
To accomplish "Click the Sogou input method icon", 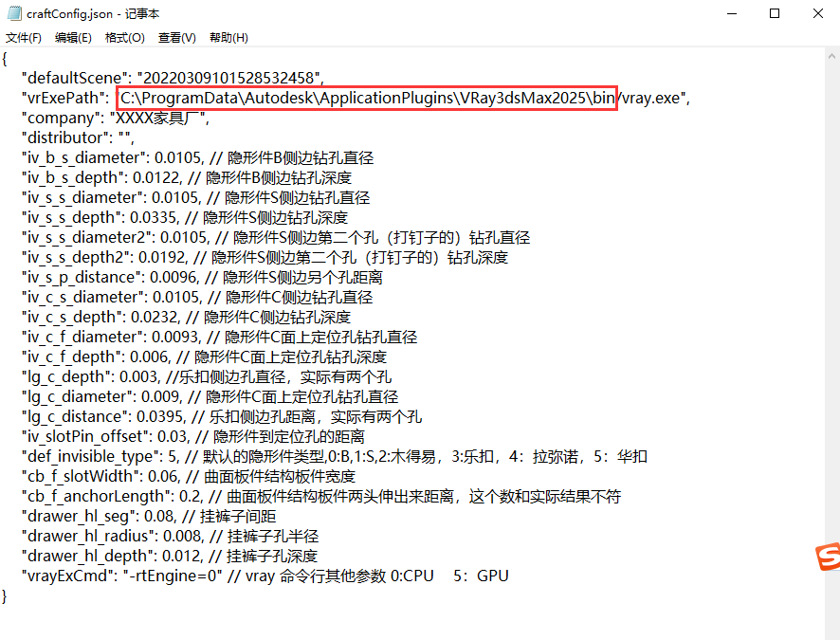I will click(x=828, y=557).
